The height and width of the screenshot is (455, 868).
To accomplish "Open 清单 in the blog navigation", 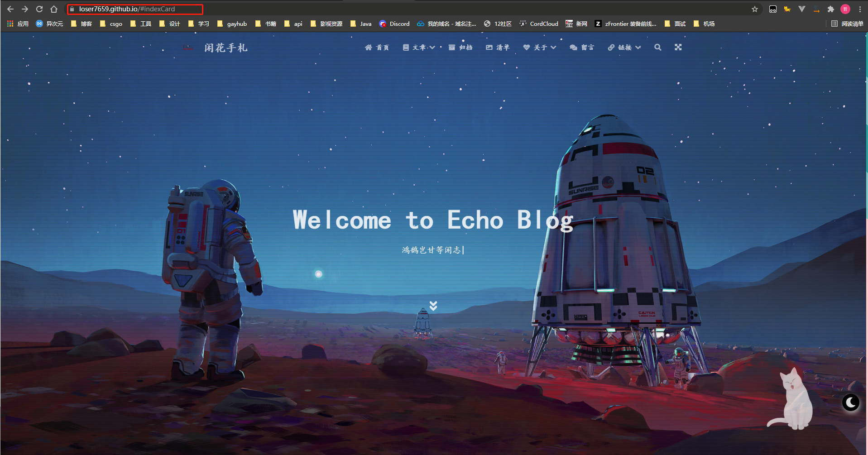I will click(x=498, y=48).
